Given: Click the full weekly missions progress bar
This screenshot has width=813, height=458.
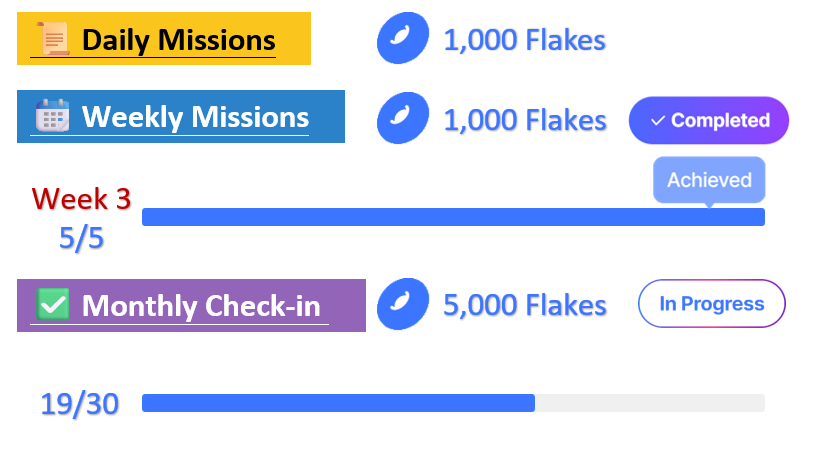Looking at the screenshot, I should click(x=453, y=217).
